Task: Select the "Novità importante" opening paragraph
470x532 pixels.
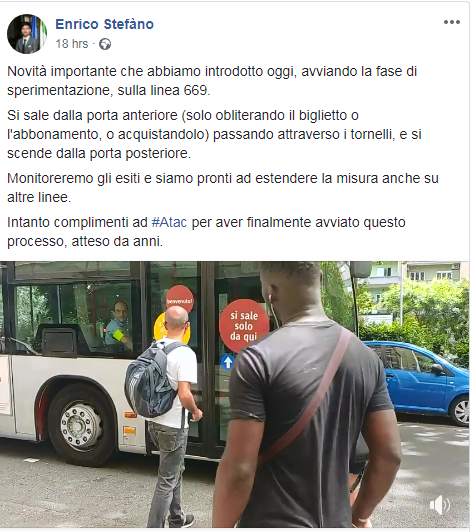Action: [x=212, y=81]
